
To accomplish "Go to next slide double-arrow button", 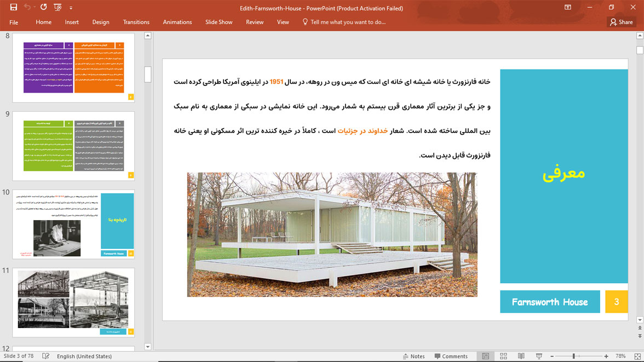I will point(640,336).
